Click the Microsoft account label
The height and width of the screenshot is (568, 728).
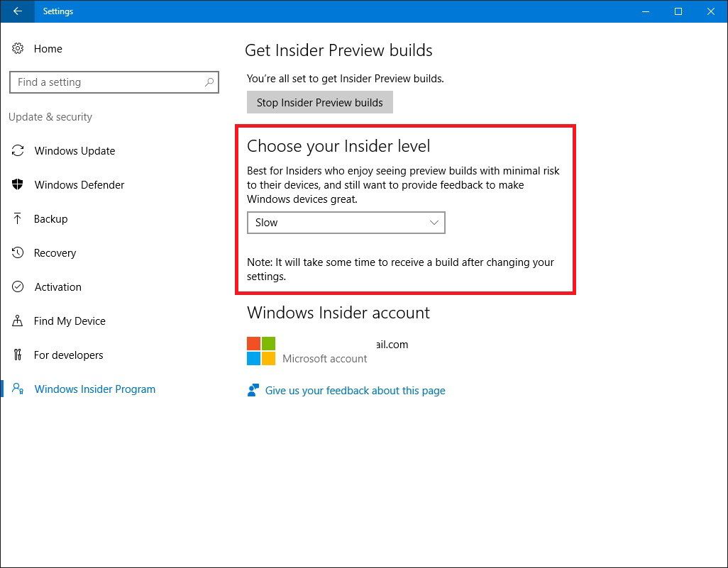point(324,359)
